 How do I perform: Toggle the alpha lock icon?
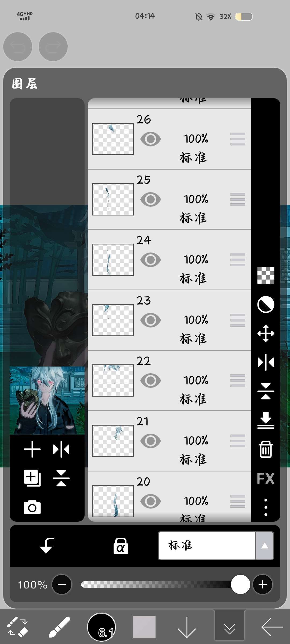pos(121,546)
